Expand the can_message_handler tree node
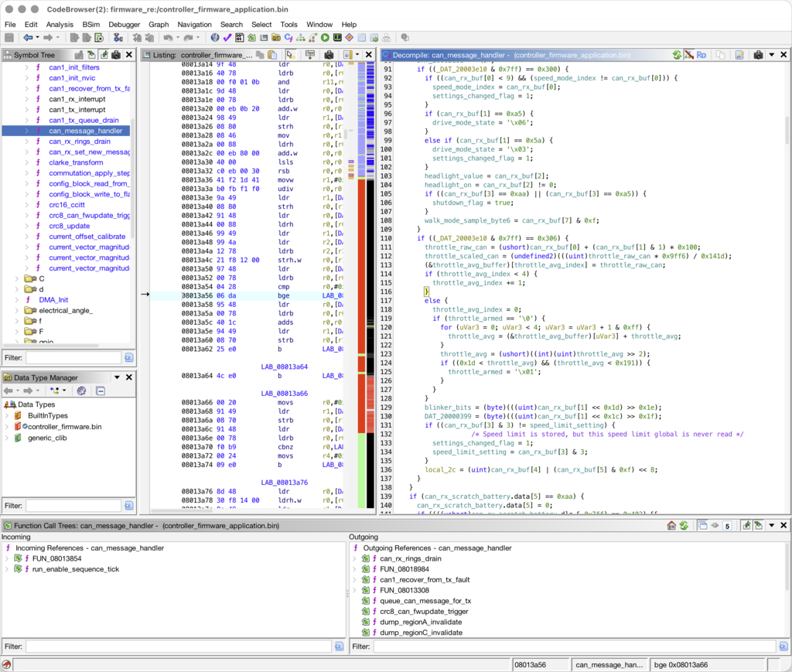Screen dimensions: 792x672 click(x=27, y=131)
